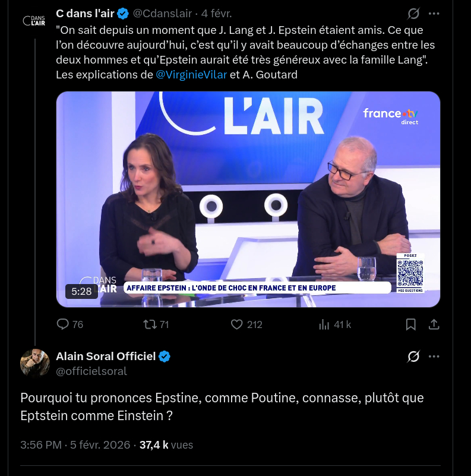Open view analytics showing 41 k
The height and width of the screenshot is (476, 471).
click(x=324, y=324)
